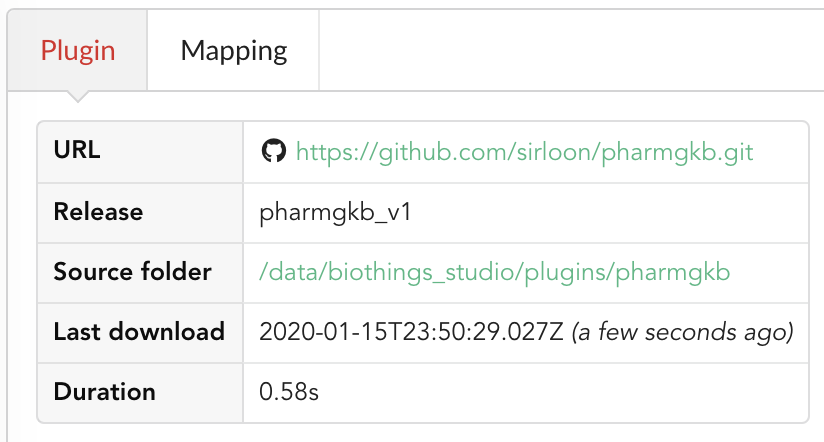
Task: Click the pharmgkb_v1 release value
Action: point(335,213)
